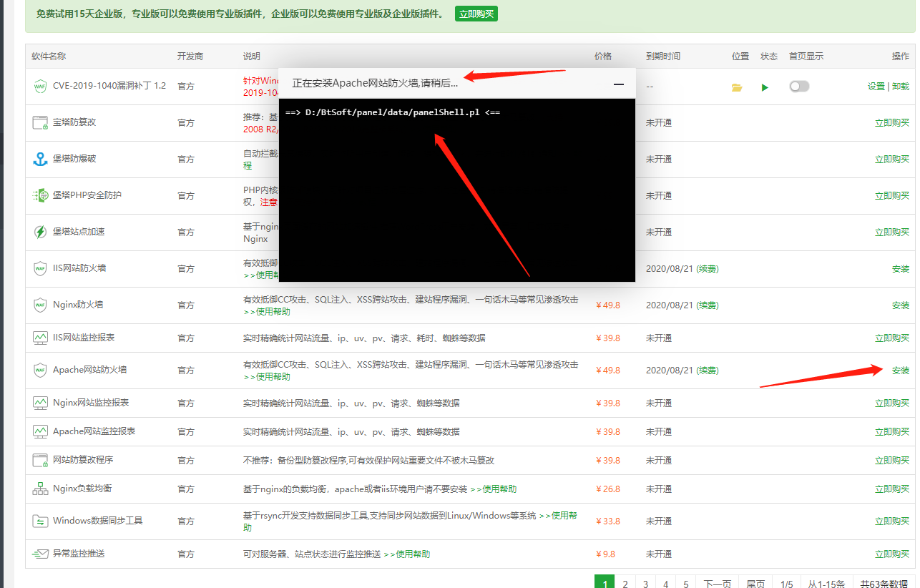Click the install dialog title 正在安装Apache网站防火墙
The image size is (920, 588).
(375, 83)
